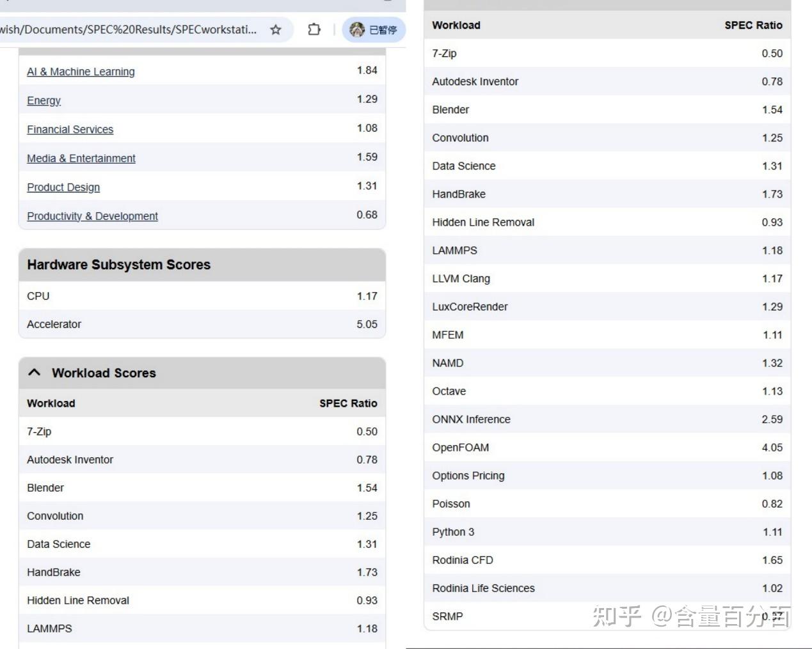Open the browser extensions puzzle icon
This screenshot has width=812, height=649.
(x=314, y=29)
